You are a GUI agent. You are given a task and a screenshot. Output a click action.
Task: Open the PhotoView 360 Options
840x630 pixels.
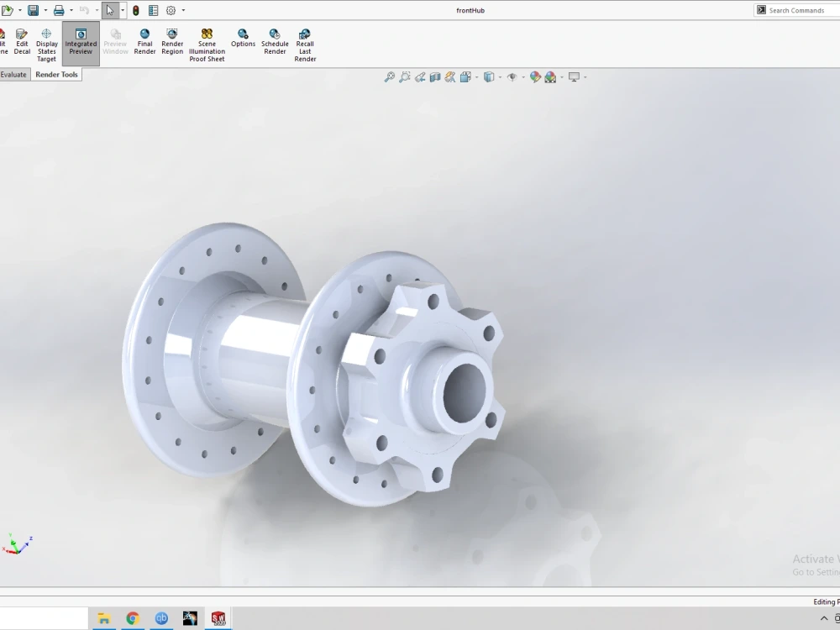243,40
